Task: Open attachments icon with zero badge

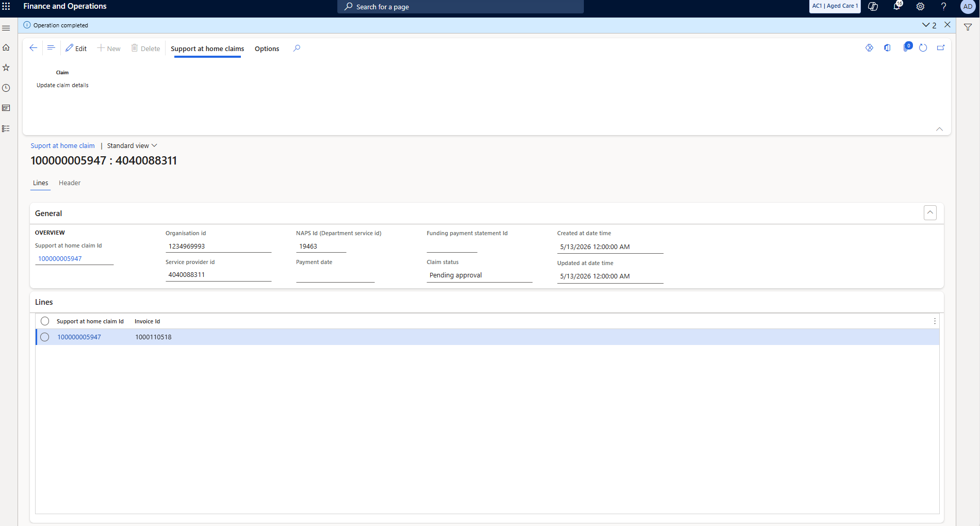Action: click(907, 47)
